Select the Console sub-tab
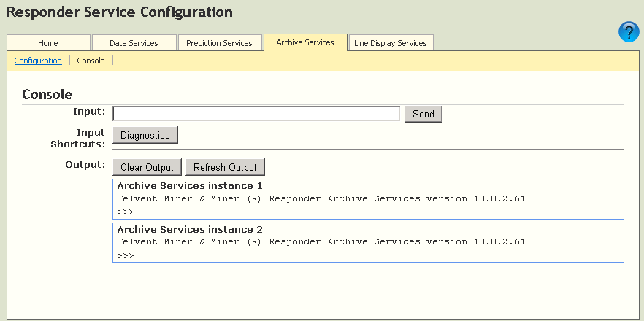The width and height of the screenshot is (644, 321). [x=91, y=61]
